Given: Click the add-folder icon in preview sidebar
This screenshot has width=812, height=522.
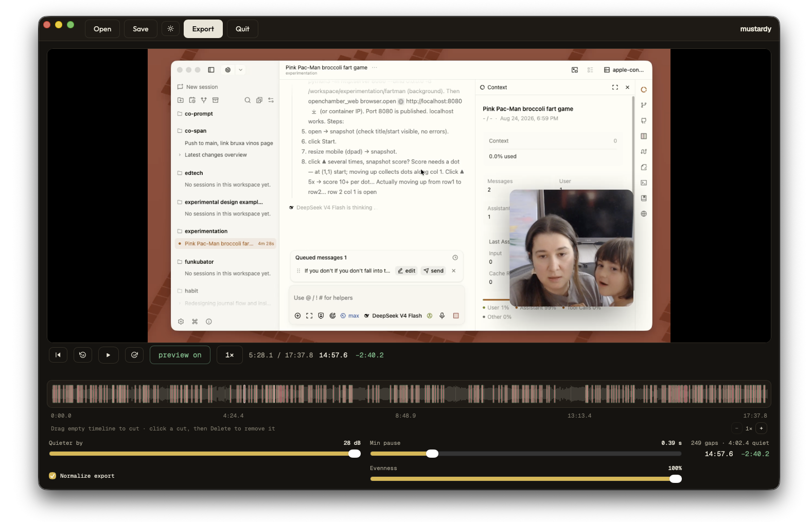Looking at the screenshot, I should 180,100.
